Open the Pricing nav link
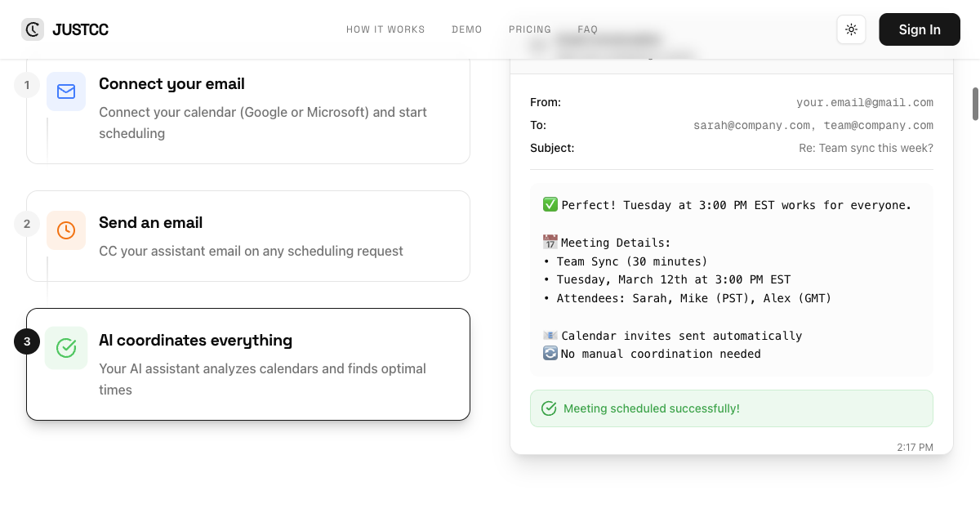The height and width of the screenshot is (513, 980). click(530, 29)
